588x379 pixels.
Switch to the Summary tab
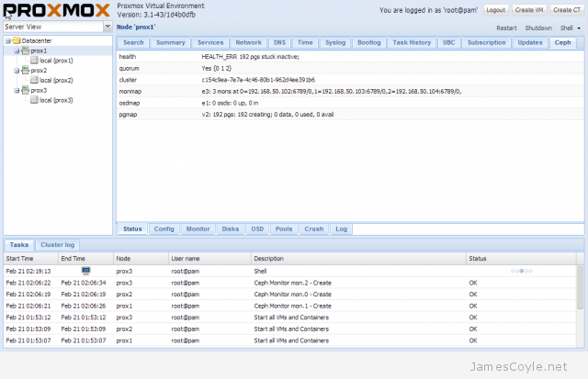pyautogui.click(x=171, y=43)
